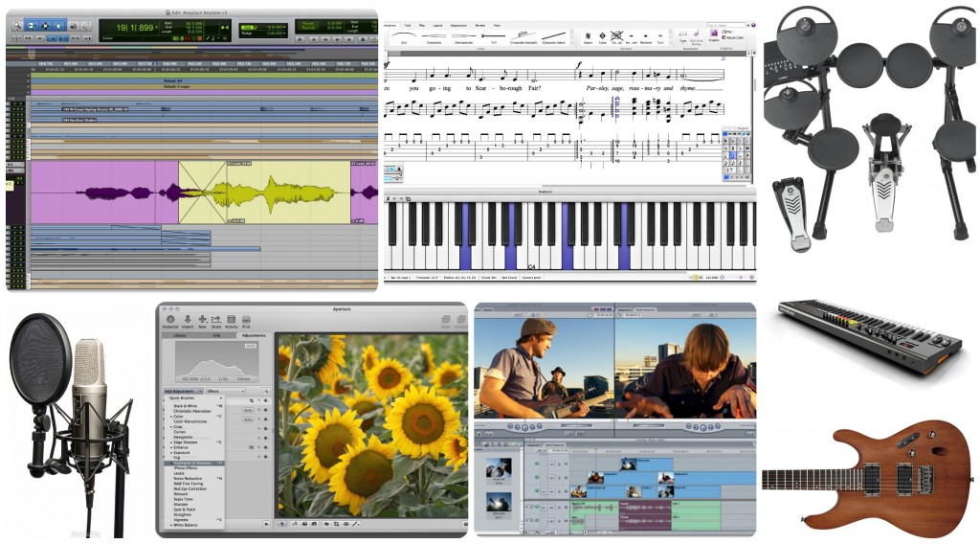The height and width of the screenshot is (544, 980).
Task: Click the Graphic icon in Sibelius ribbon
Action: coord(714,37)
